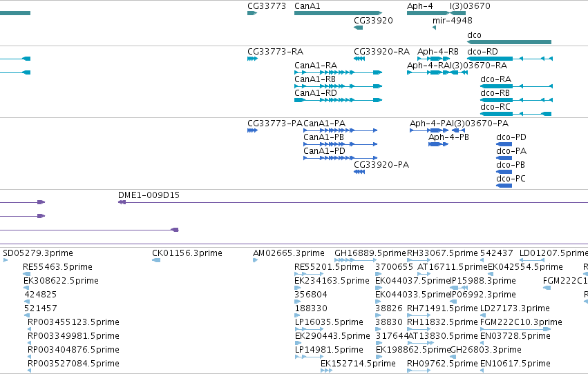Click feature 424825

point(27,302)
